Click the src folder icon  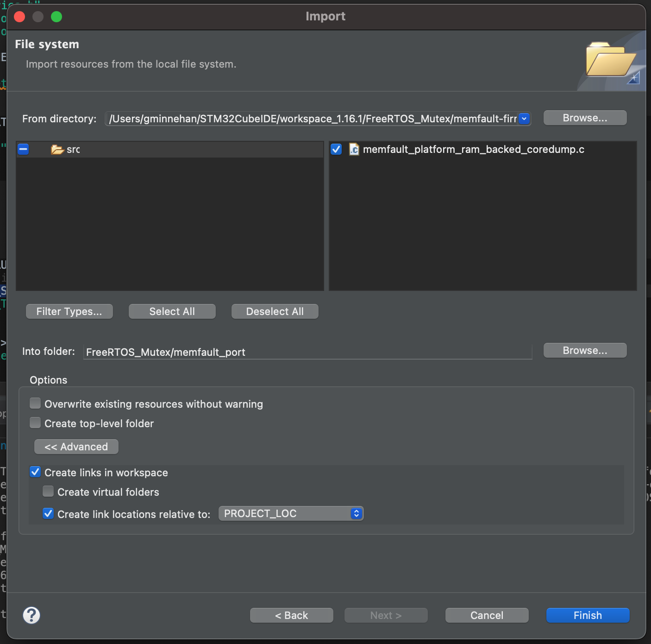(x=57, y=150)
